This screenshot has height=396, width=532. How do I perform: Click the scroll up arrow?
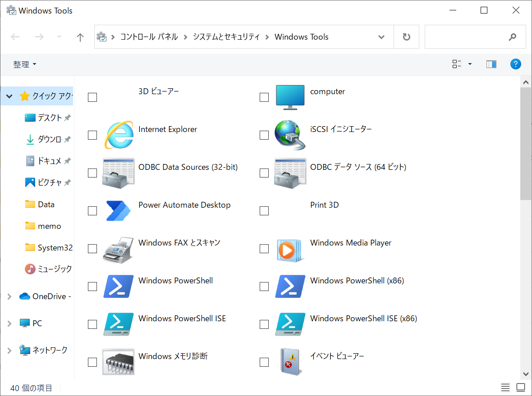(526, 82)
